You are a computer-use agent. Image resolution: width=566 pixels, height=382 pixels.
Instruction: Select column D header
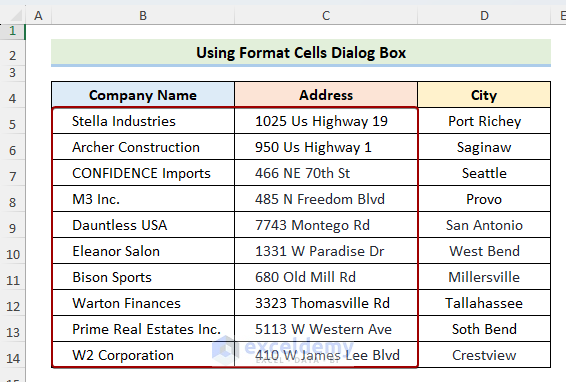tap(484, 16)
